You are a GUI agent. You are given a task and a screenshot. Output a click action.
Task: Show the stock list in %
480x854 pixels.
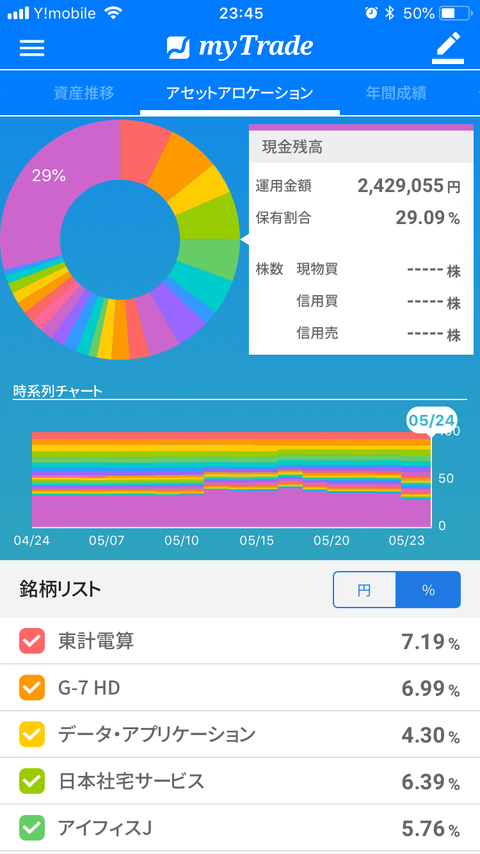click(428, 590)
